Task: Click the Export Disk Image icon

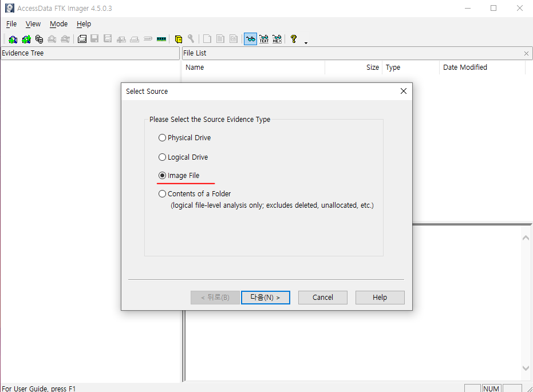Action: [94, 39]
